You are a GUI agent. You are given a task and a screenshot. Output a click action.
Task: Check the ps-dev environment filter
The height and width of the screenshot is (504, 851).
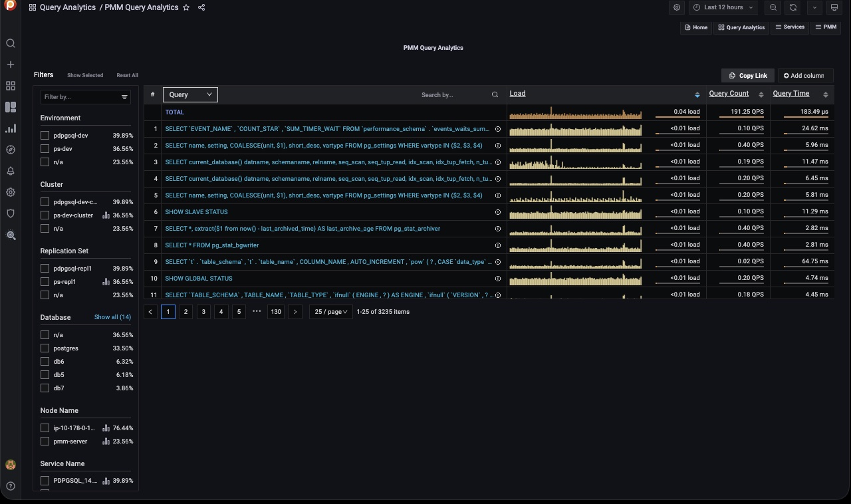[x=45, y=149]
